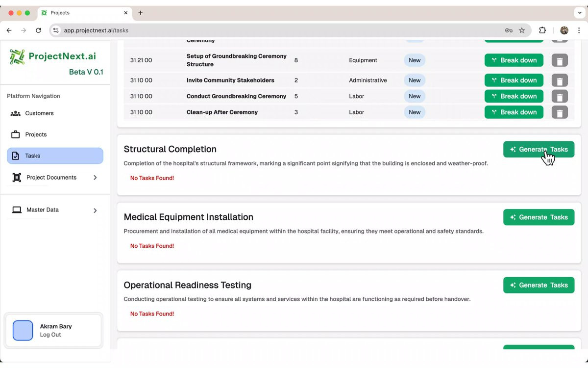This screenshot has width=588, height=368.
Task: Click the Customers people icon
Action: pos(16,113)
